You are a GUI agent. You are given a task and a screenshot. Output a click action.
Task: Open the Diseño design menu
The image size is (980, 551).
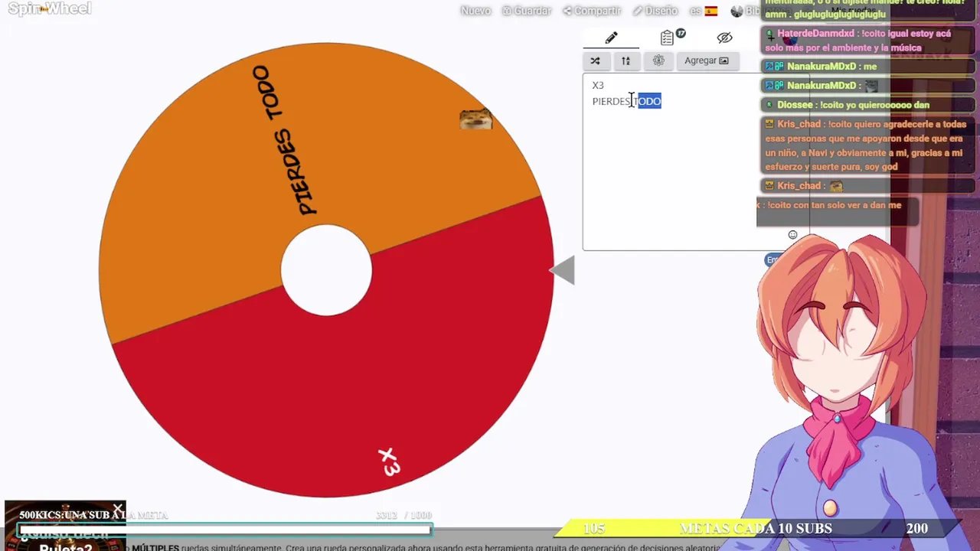coord(655,11)
